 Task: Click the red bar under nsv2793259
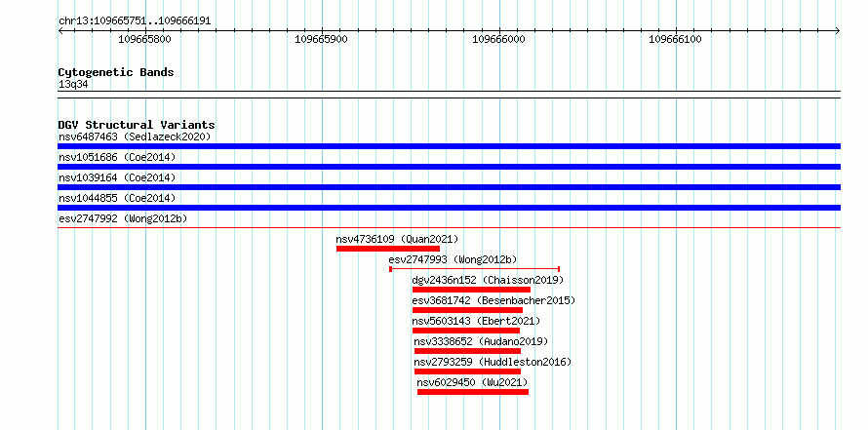click(x=467, y=371)
